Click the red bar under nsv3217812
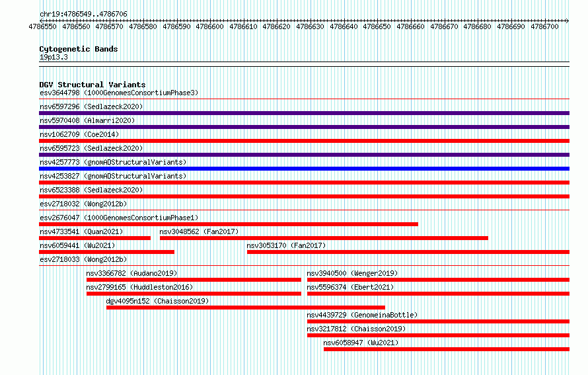Viewport: 588px width, 375px height. [x=439, y=335]
